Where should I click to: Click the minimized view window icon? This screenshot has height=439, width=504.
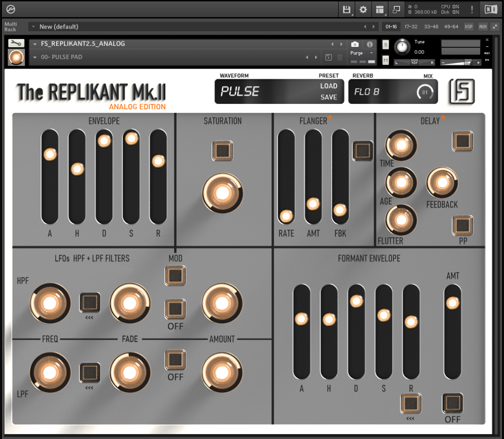point(396,10)
